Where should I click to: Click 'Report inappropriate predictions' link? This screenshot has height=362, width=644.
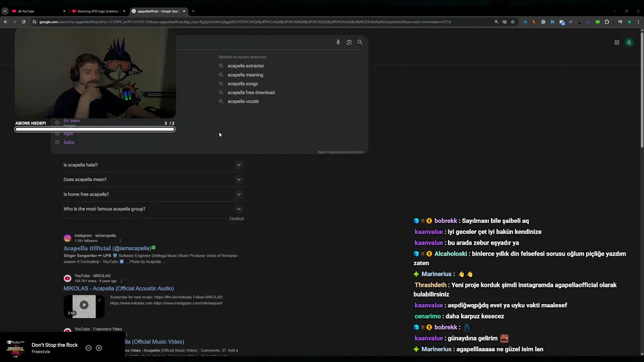[x=340, y=152]
